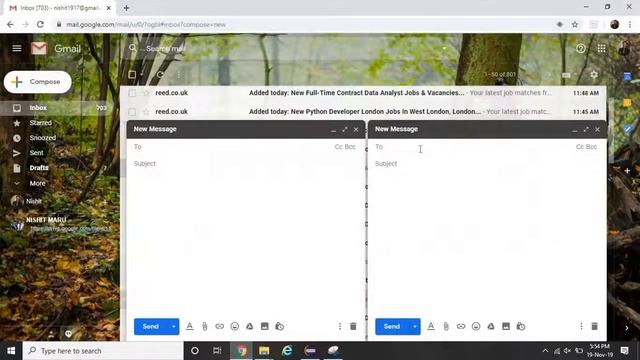
Task: Open more options in left message
Action: pos(340,327)
